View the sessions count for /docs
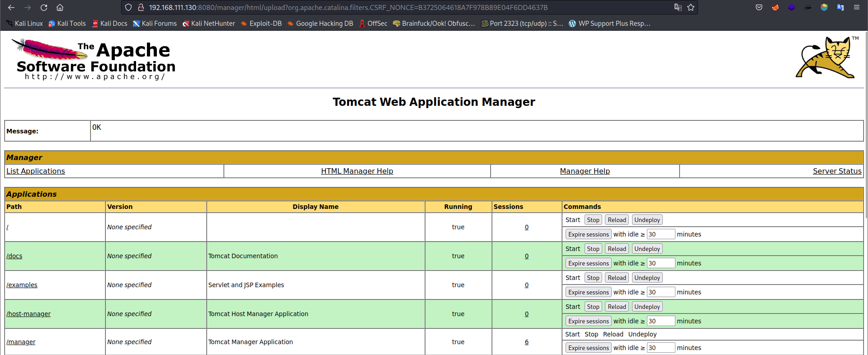The width and height of the screenshot is (868, 355). [x=527, y=256]
